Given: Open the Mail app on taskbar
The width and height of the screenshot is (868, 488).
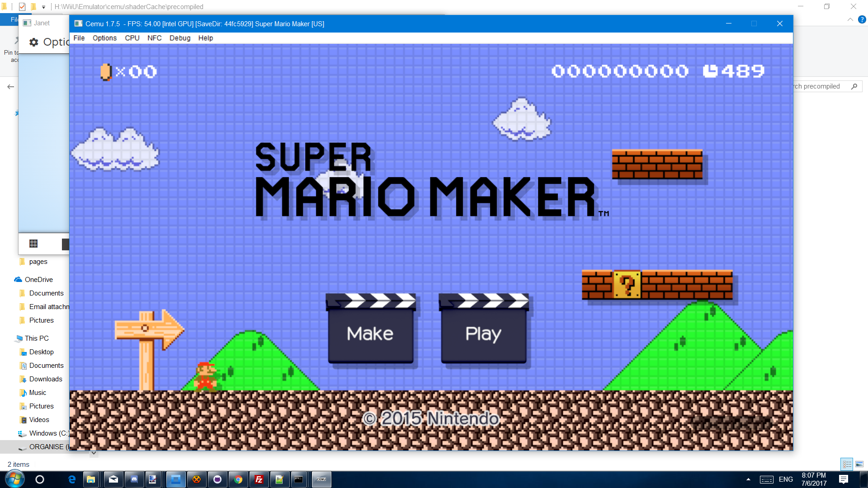Looking at the screenshot, I should [113, 479].
